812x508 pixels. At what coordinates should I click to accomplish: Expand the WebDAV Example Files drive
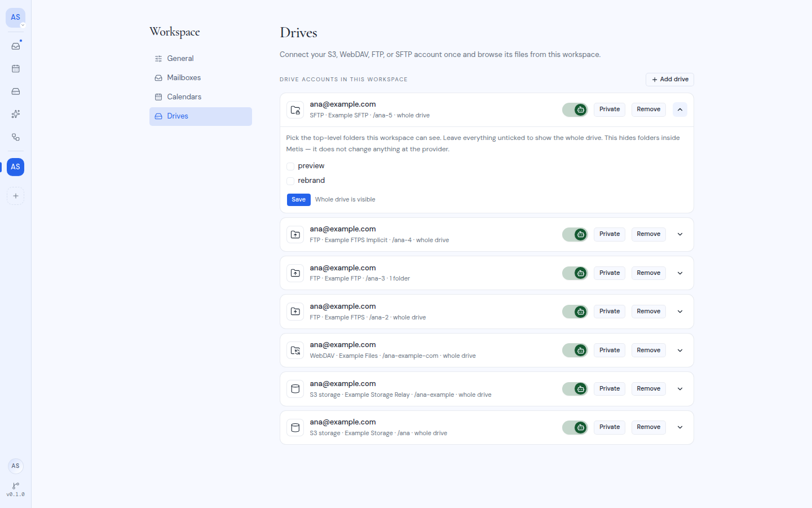pyautogui.click(x=680, y=351)
